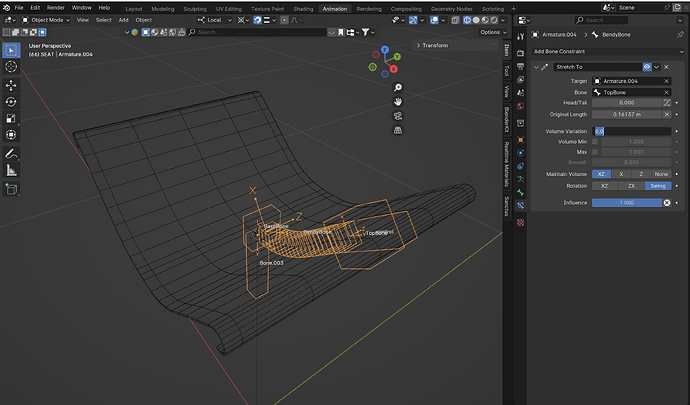The width and height of the screenshot is (690, 405).
Task: Toggle the camera view icon
Action: pos(398,116)
